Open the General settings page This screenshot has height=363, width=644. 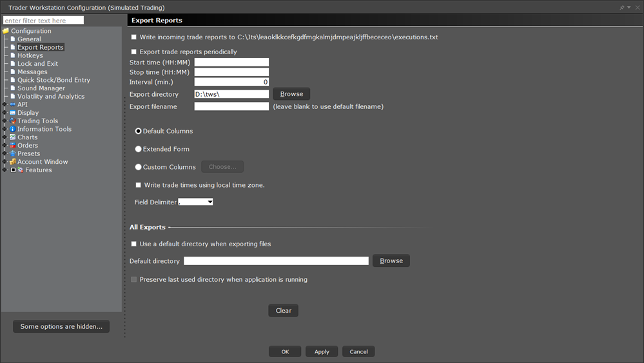pos(29,39)
